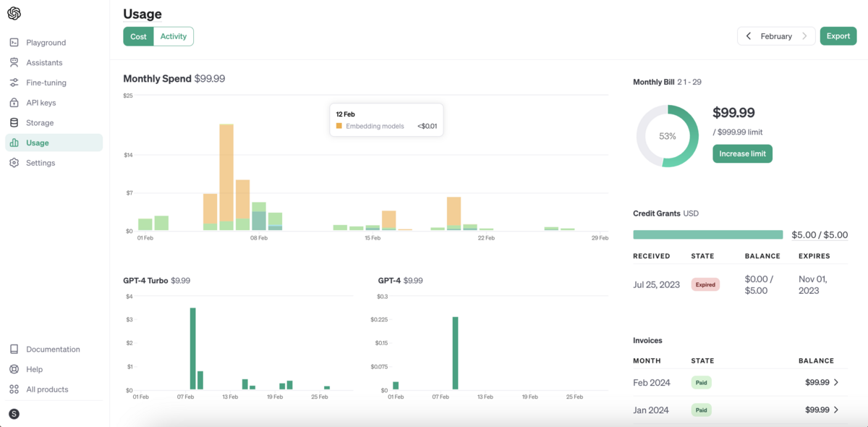Go to previous month using left chevron

(749, 36)
